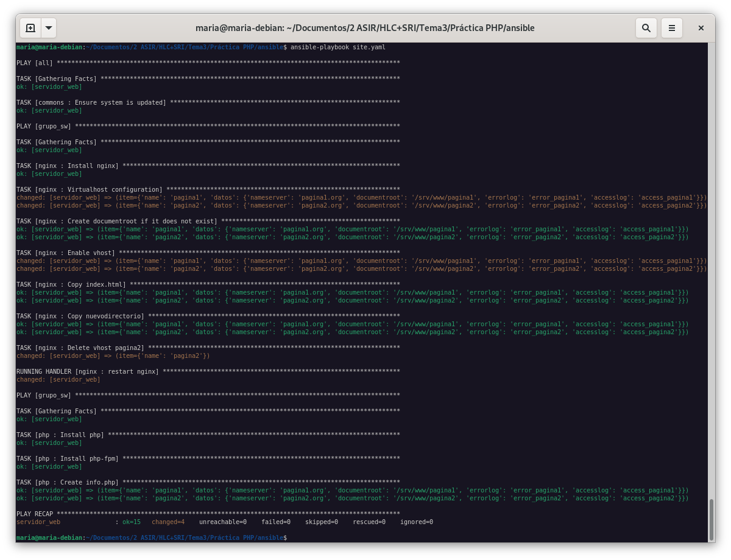The image size is (731, 560).
Task: Click the ansible-playbook site.yaml command
Action: [x=338, y=47]
